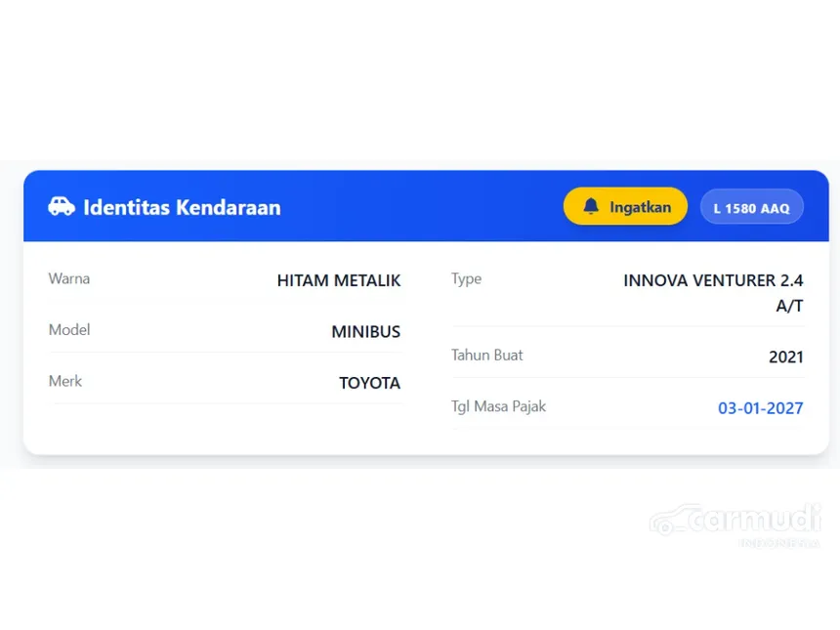Click the Carmudi car logo icon
The image size is (840, 630).
(672, 520)
